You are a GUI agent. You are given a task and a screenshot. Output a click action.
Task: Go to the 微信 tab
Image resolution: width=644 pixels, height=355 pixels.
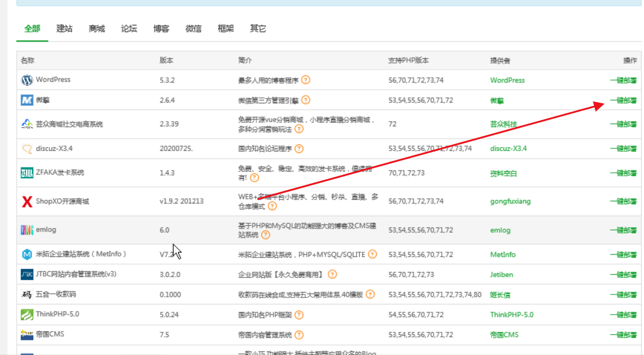[193, 28]
